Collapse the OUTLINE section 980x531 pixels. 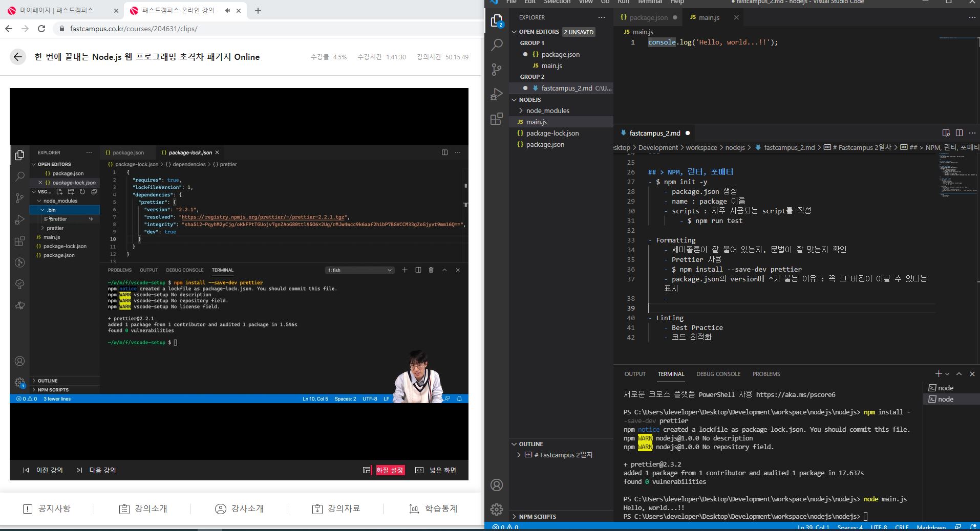coord(561,444)
